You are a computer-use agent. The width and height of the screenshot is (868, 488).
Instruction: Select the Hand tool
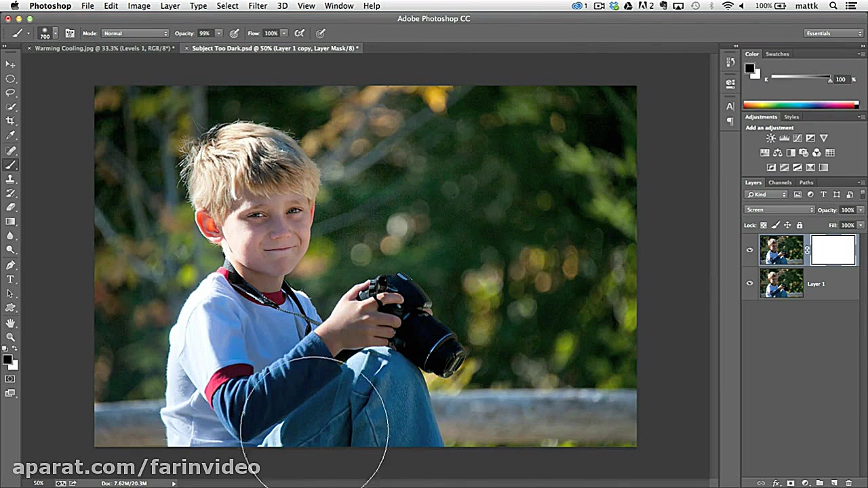pos(10,323)
